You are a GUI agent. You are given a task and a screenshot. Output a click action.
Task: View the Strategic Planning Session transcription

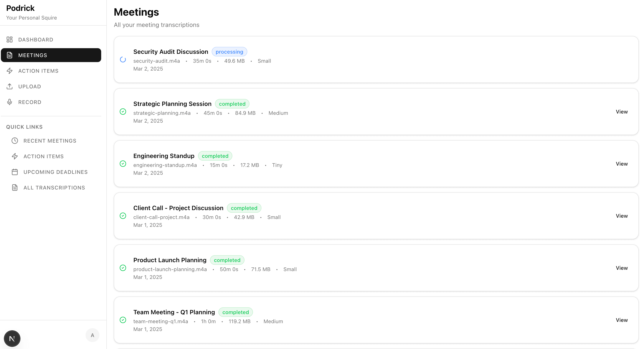click(621, 112)
